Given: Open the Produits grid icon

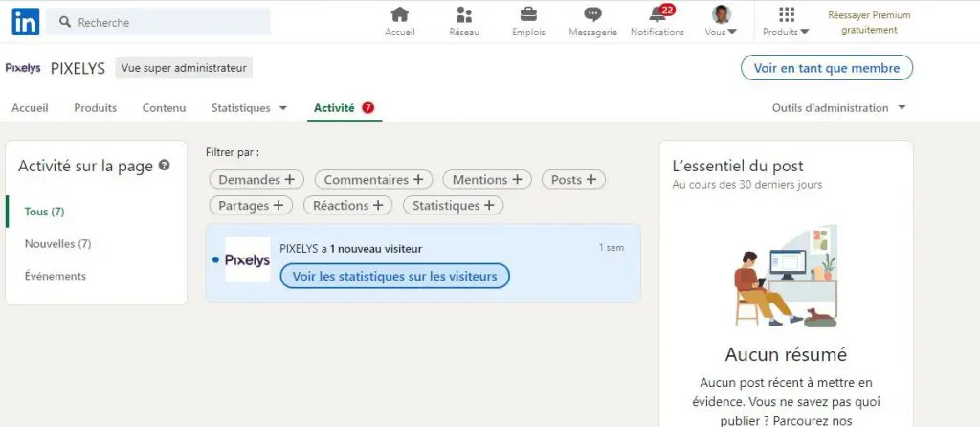Looking at the screenshot, I should click(787, 14).
